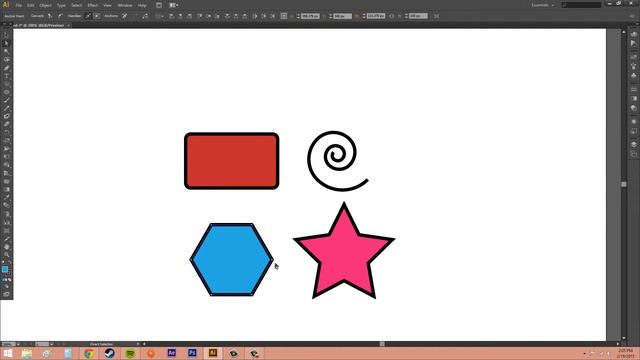Screen dimensions: 640x360
Task: Click the vertical scrollbar thumb
Action: click(x=624, y=184)
